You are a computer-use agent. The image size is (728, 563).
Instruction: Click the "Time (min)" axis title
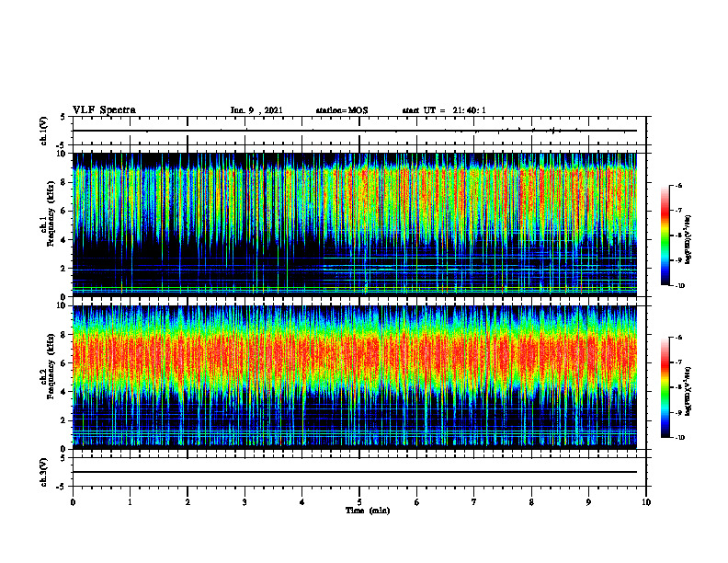click(x=368, y=511)
